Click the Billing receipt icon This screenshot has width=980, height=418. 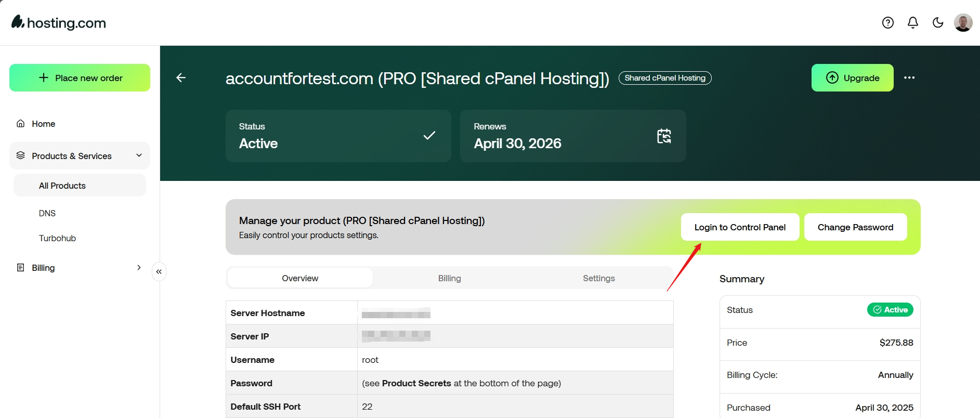pyautogui.click(x=21, y=268)
